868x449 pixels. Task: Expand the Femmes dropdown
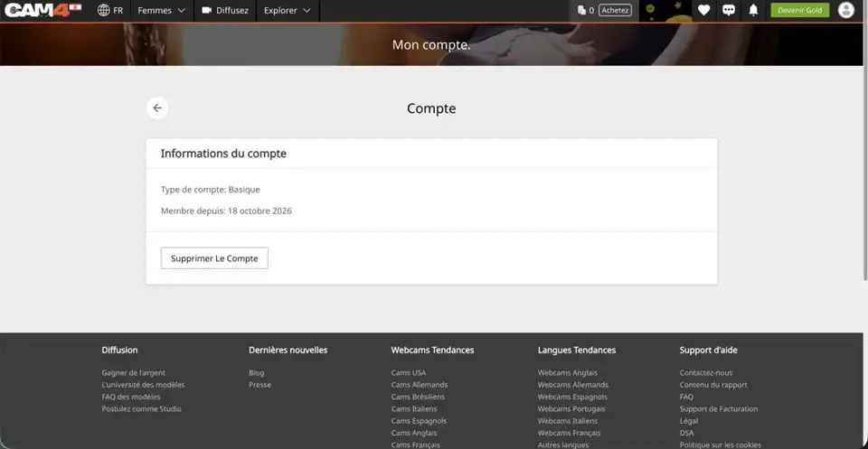[162, 11]
